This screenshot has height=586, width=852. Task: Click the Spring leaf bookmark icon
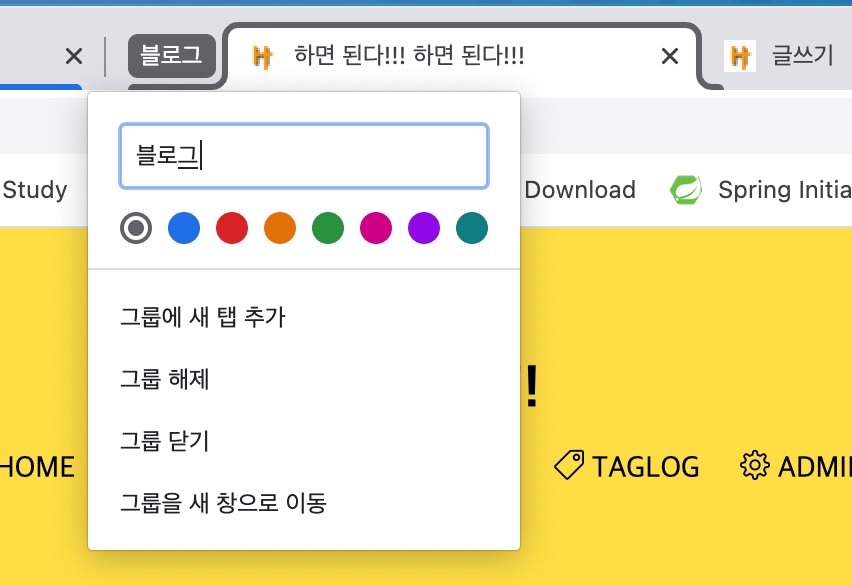(x=686, y=190)
